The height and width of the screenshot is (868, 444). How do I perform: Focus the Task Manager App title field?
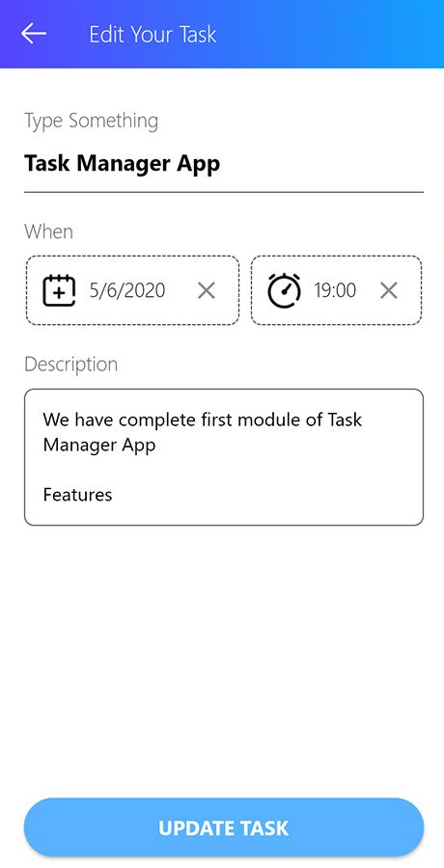(224, 164)
